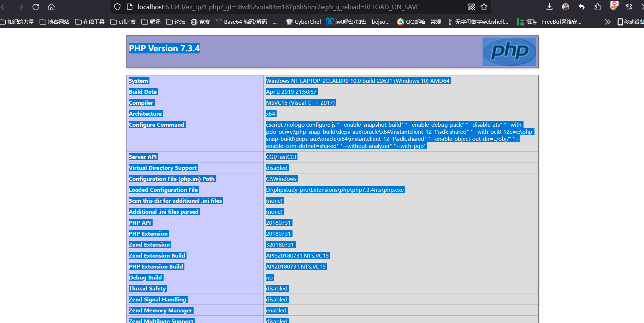The width and height of the screenshot is (644, 323).
Task: Open the jwt解密/加密 bookmark
Action: [358, 22]
